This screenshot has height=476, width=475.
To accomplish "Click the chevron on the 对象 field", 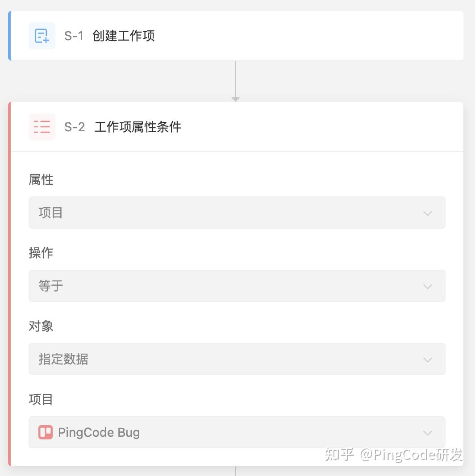I will pos(427,359).
